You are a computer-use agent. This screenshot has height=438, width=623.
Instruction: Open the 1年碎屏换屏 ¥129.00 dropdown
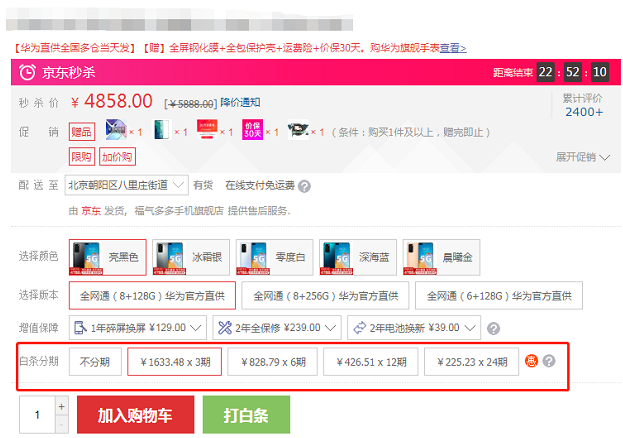click(x=138, y=328)
